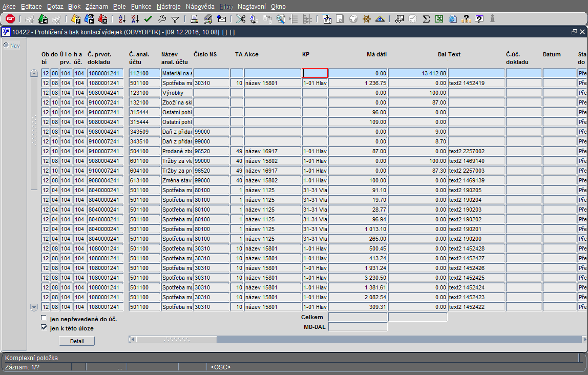Image resolution: width=588 pixels, height=375 pixels.
Task: Click the KP field in first row
Action: [314, 73]
